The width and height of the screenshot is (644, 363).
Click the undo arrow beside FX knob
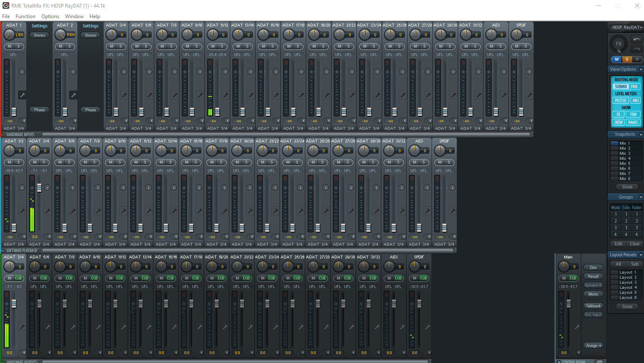(636, 39)
